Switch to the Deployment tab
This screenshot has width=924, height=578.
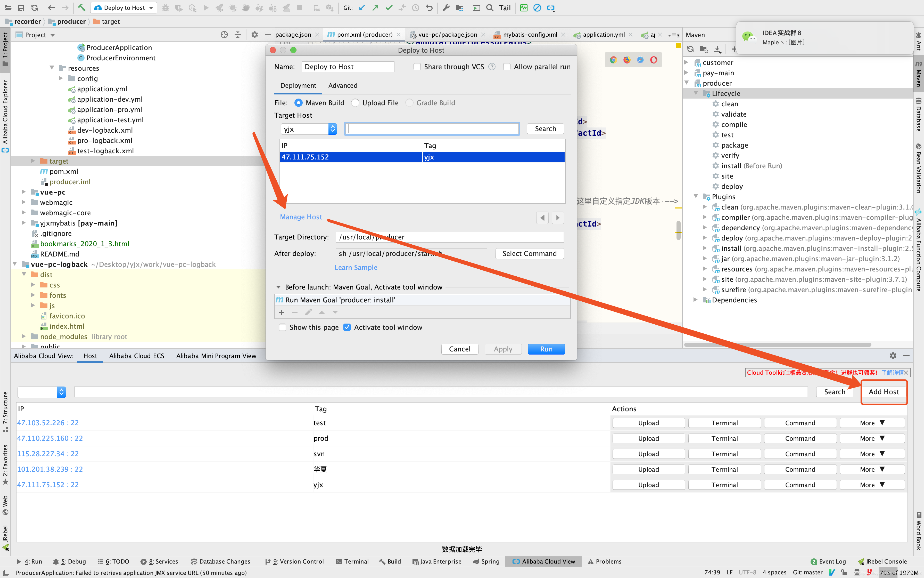[298, 86]
